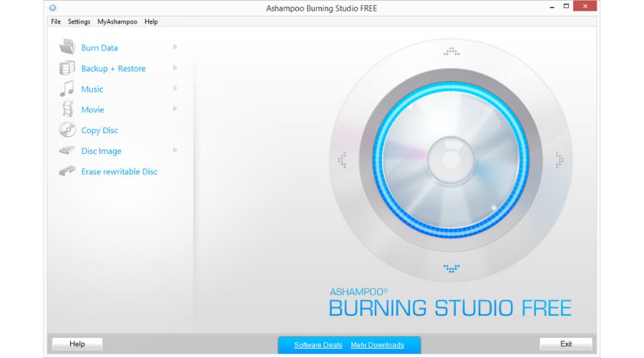Select the Burn Data option
The height and width of the screenshot is (358, 644).
pos(99,48)
